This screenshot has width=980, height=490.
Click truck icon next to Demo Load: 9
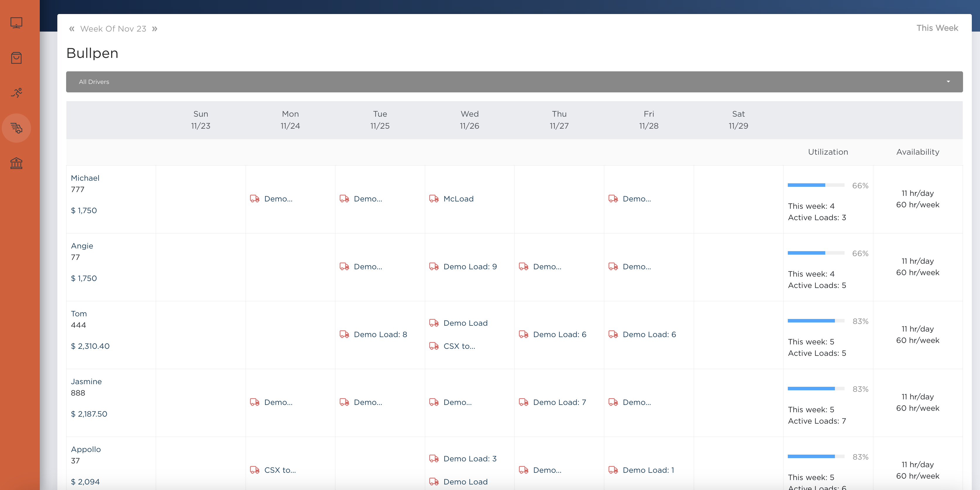click(434, 266)
